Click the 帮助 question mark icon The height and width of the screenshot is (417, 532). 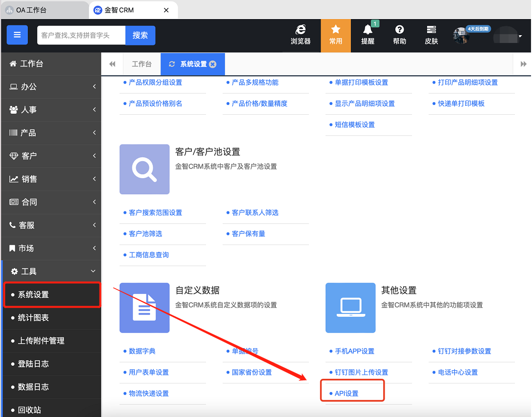(400, 35)
